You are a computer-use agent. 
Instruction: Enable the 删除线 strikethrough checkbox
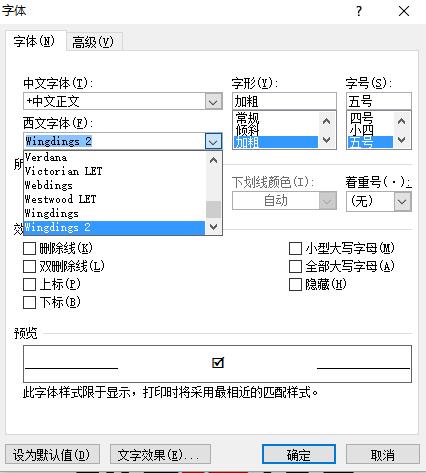tap(29, 248)
